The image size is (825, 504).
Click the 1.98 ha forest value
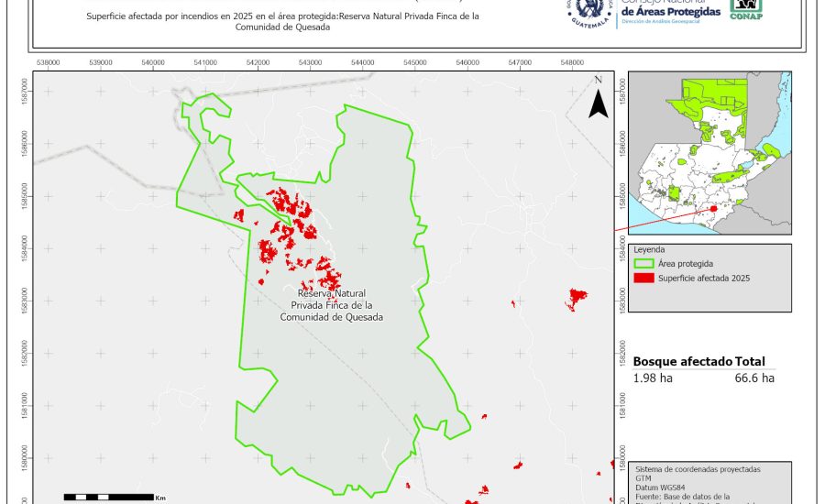(652, 378)
